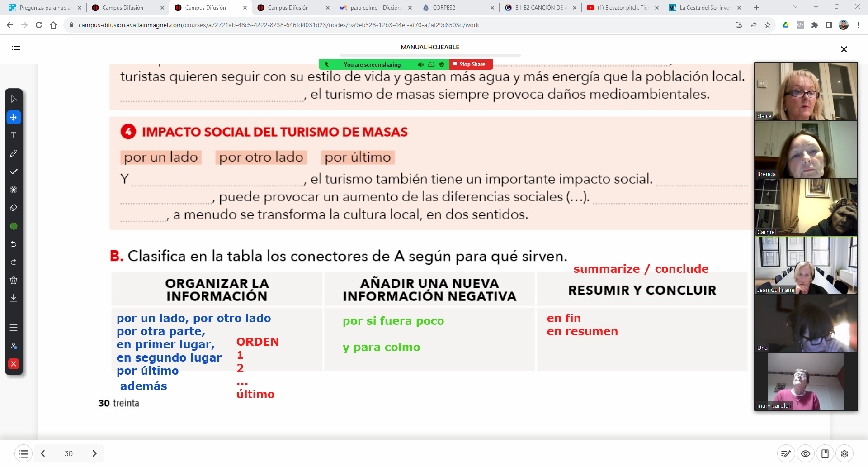Open the course index list icon

pos(16,49)
